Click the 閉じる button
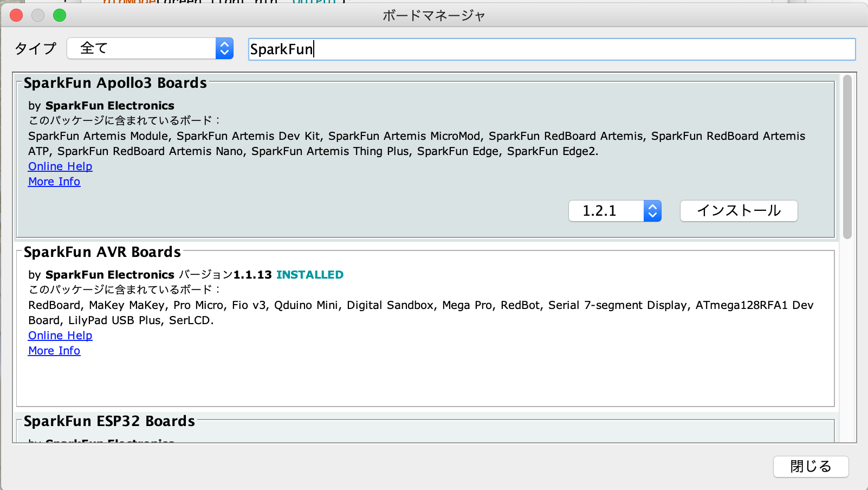Screen dimensions: 868x490 click(811, 467)
